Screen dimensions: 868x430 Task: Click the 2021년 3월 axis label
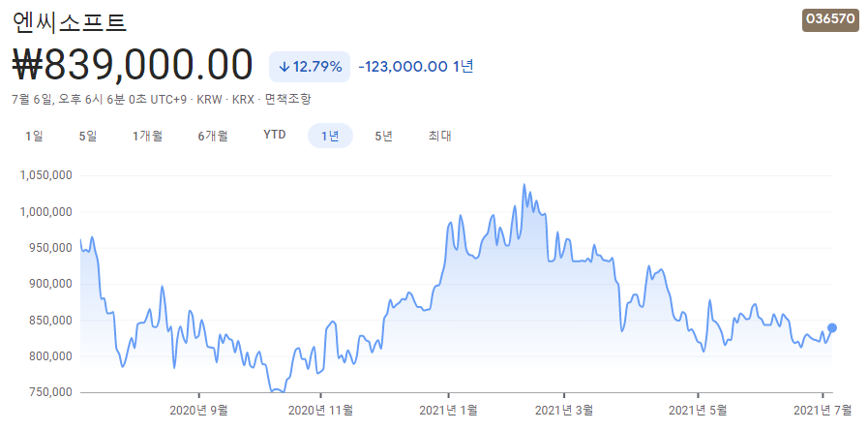tap(564, 411)
